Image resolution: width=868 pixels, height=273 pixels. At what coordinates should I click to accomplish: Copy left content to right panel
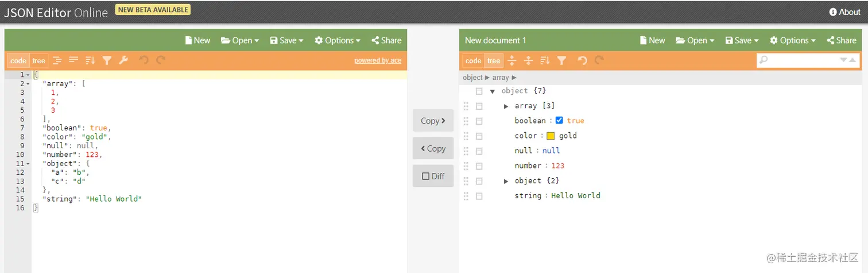433,121
